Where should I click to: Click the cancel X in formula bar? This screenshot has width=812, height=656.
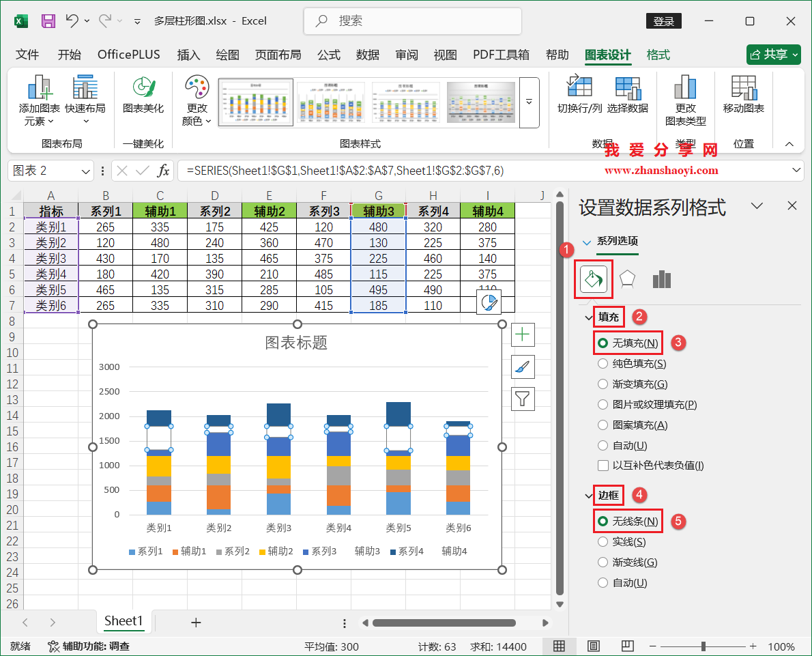tap(122, 171)
